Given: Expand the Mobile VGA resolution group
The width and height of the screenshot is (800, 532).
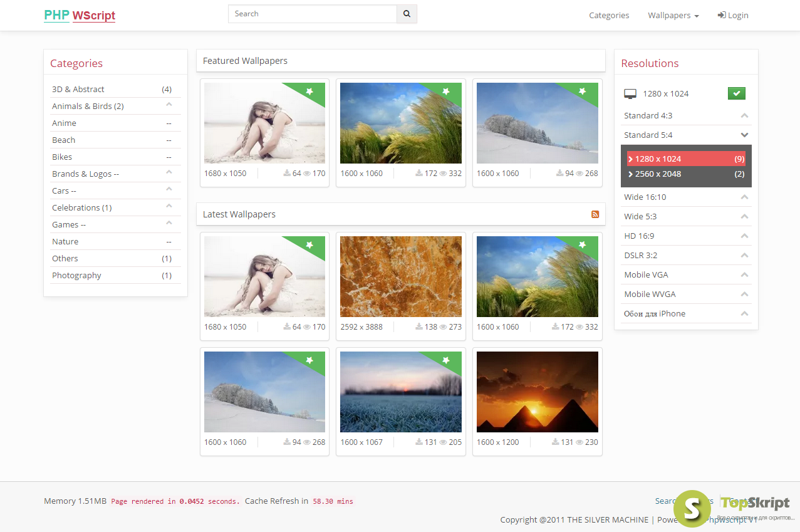Looking at the screenshot, I should (x=686, y=274).
